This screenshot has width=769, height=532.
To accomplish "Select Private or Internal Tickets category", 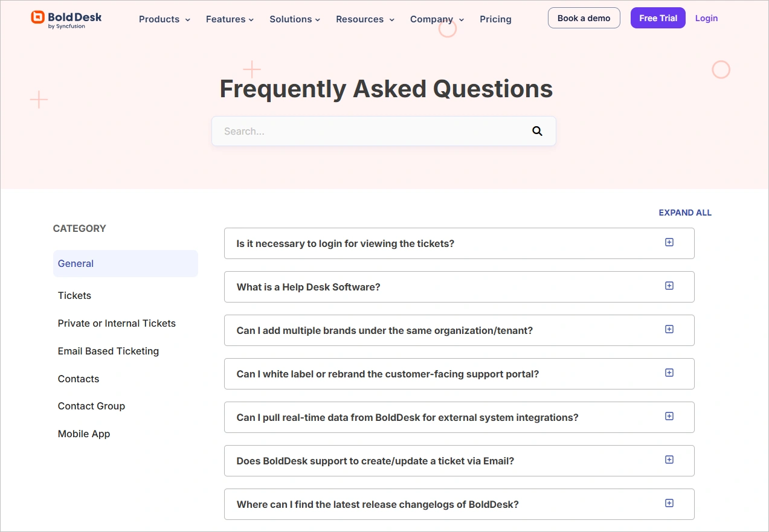I will [117, 323].
